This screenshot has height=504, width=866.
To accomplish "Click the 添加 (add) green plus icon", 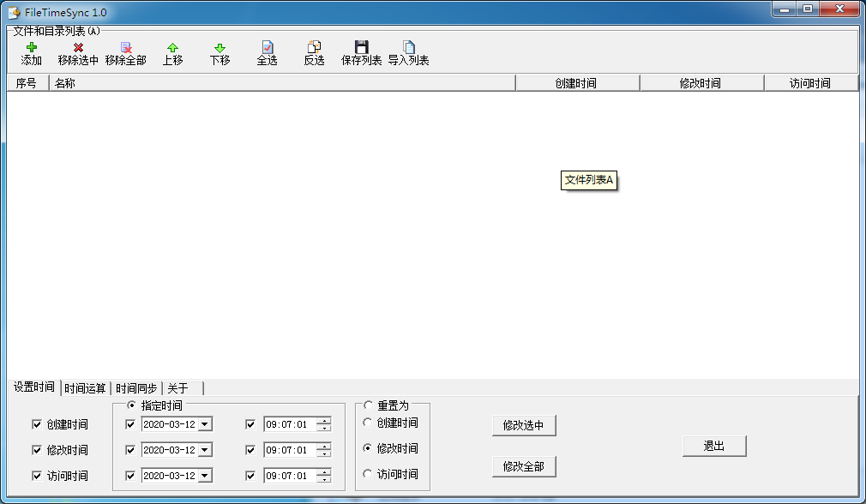I will point(32,47).
